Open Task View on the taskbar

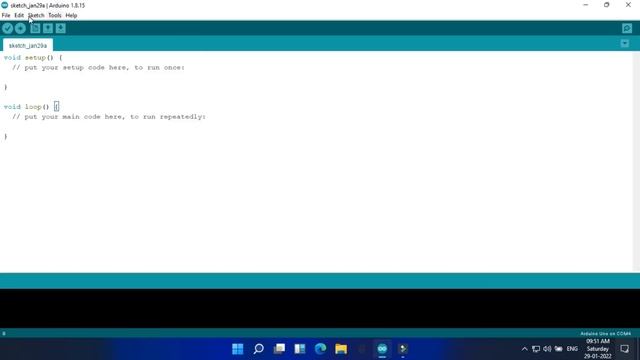point(279,349)
